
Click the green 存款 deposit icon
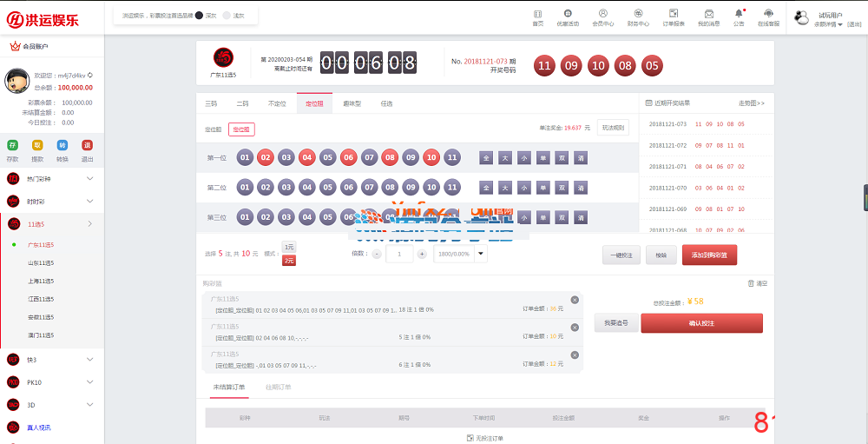click(x=12, y=145)
